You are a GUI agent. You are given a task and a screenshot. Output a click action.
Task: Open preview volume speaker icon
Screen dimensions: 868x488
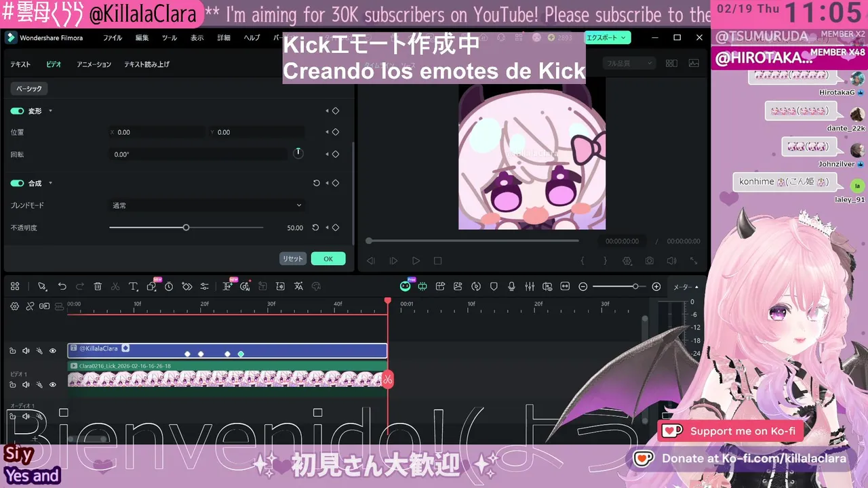point(671,261)
